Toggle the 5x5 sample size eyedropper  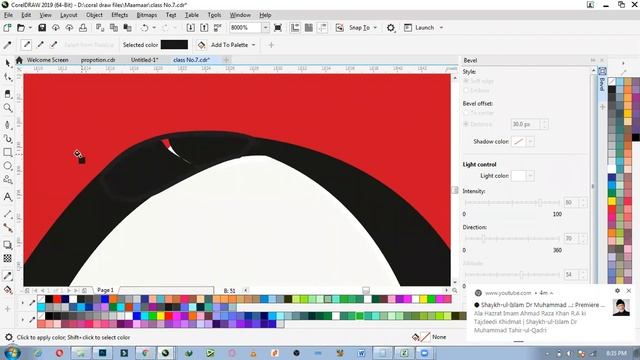tap(53, 45)
